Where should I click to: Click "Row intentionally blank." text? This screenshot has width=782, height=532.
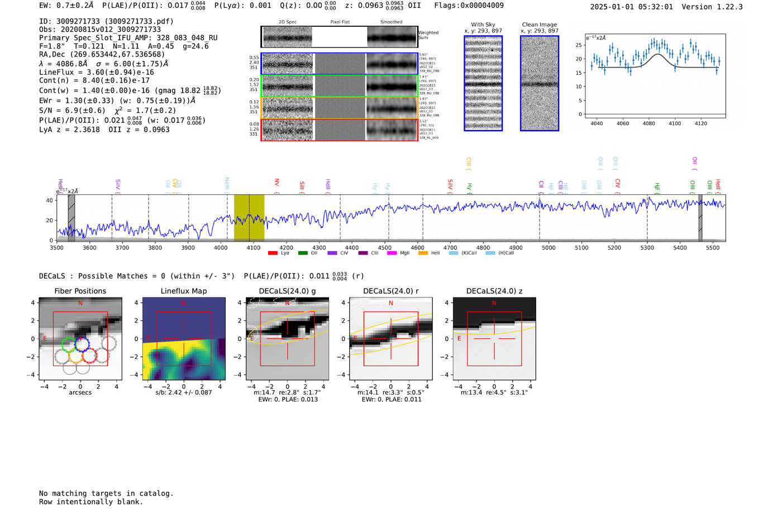(91, 502)
